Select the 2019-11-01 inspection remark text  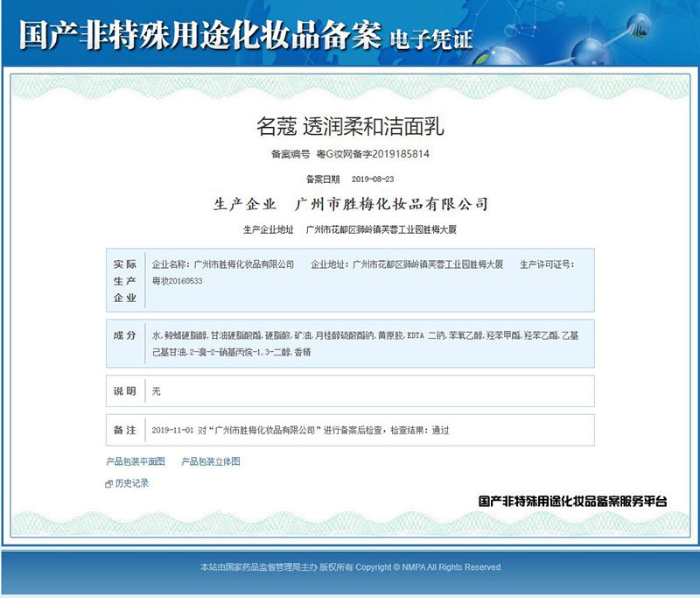click(300, 430)
